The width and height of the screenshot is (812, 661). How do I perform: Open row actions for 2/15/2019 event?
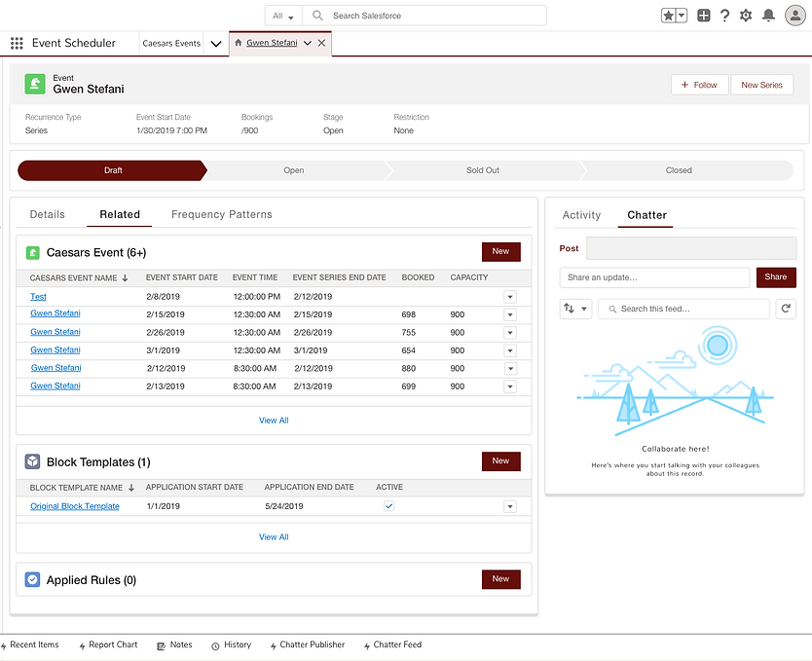click(x=510, y=314)
